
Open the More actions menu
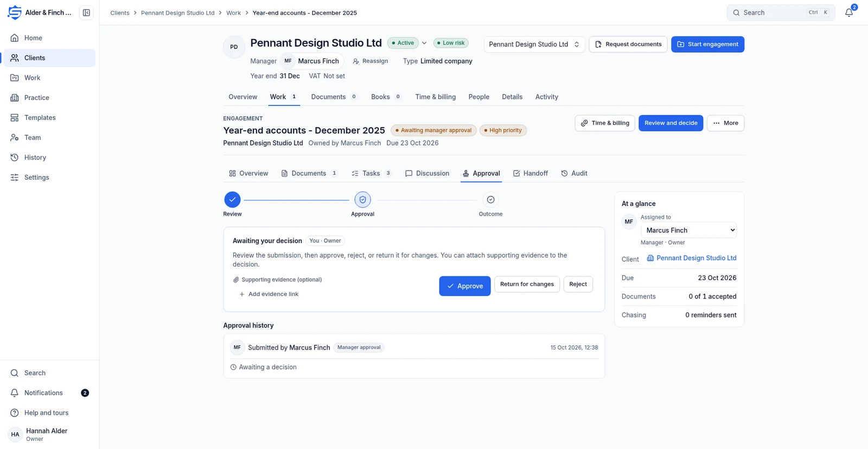click(725, 123)
